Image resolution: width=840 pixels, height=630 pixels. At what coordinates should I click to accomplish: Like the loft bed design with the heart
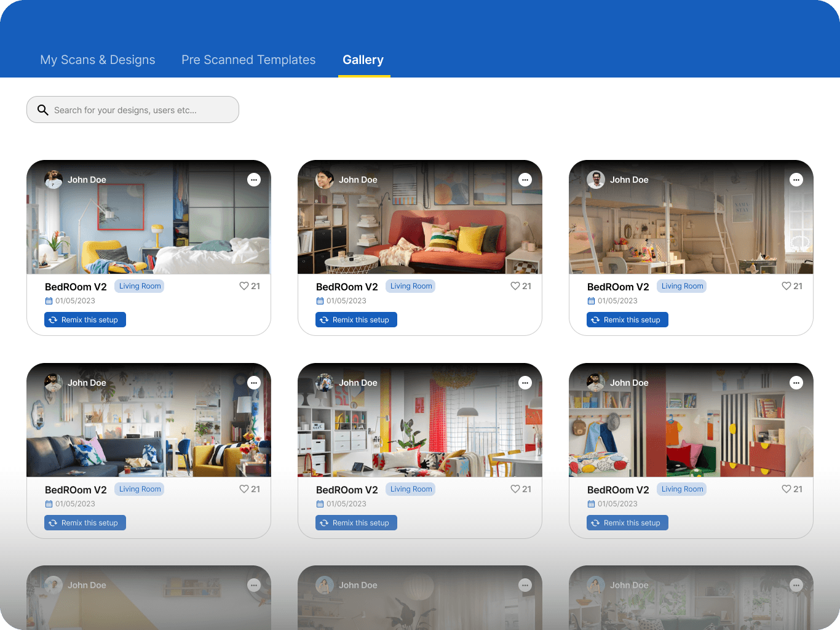click(787, 286)
